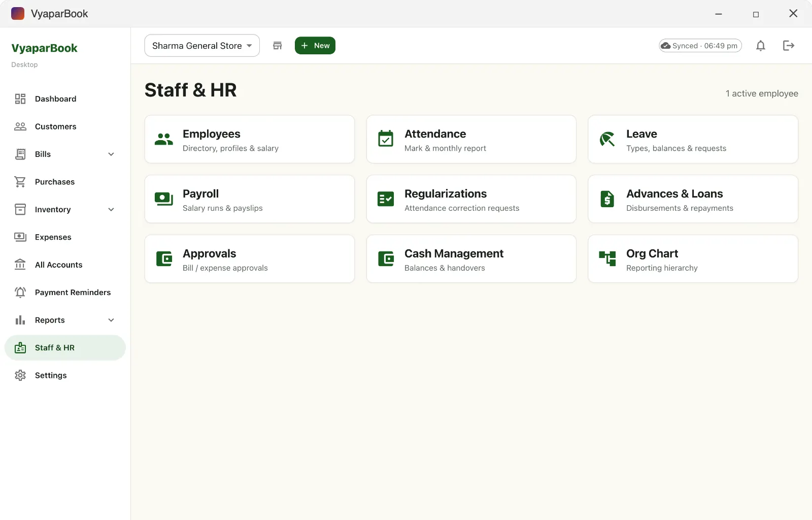Image resolution: width=812 pixels, height=520 pixels.
Task: Click the Approvals wallet icon
Action: point(164,259)
